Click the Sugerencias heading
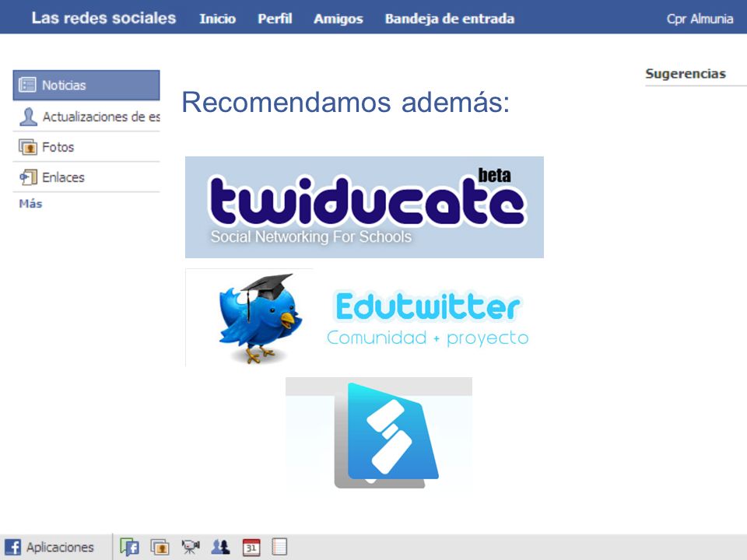Viewport: 747px width, 560px height. tap(686, 74)
